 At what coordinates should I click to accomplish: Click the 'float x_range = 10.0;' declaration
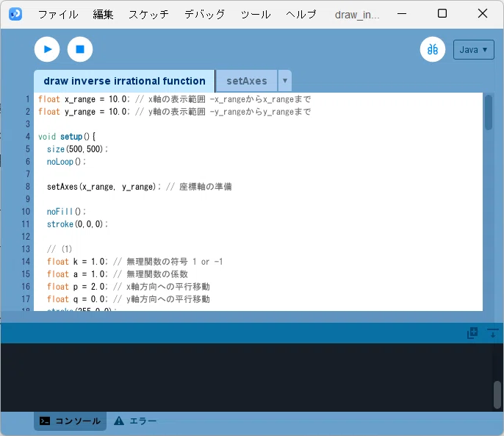click(x=84, y=99)
